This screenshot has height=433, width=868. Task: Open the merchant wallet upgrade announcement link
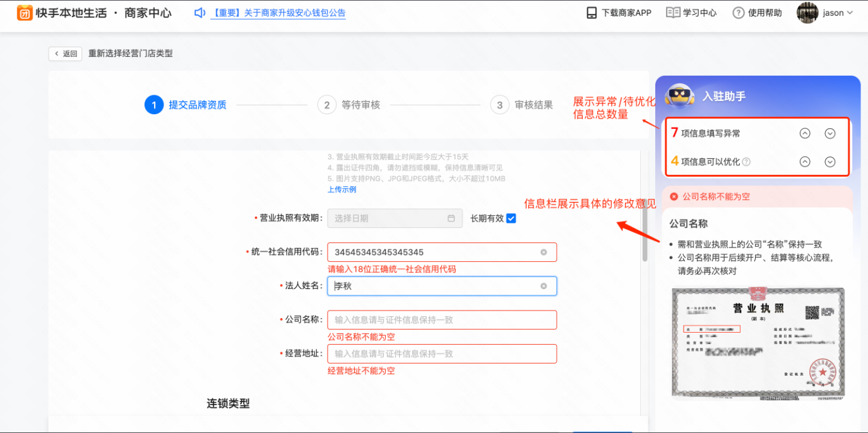point(278,13)
